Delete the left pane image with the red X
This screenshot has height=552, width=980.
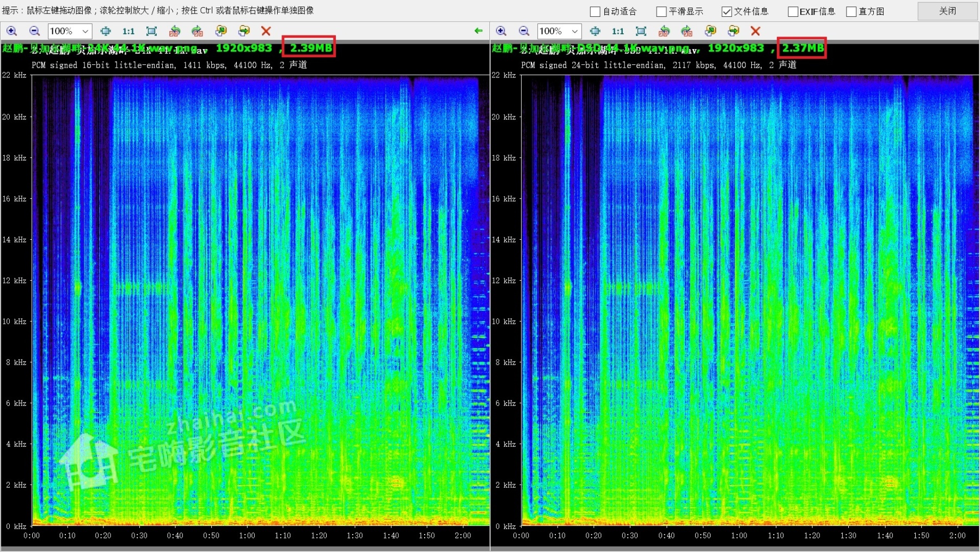tap(266, 31)
